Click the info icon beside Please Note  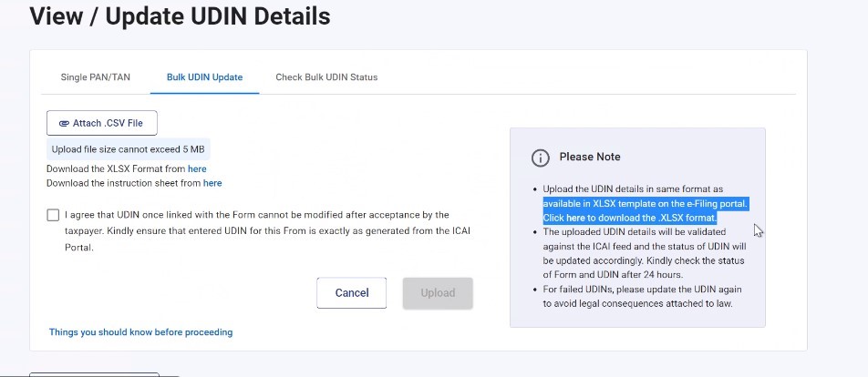pyautogui.click(x=541, y=158)
